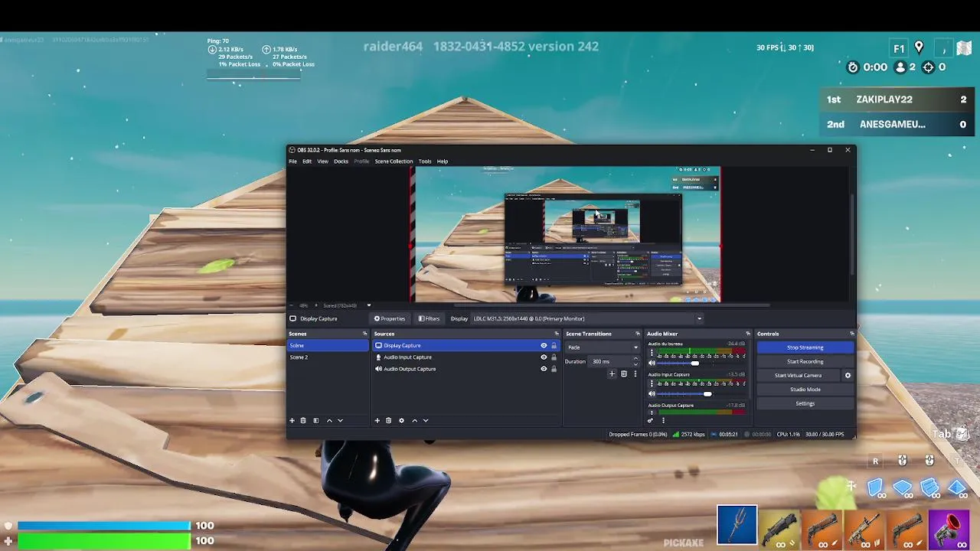This screenshot has width=980, height=551.
Task: Select the Scène item in Scenes list
Action: [328, 346]
